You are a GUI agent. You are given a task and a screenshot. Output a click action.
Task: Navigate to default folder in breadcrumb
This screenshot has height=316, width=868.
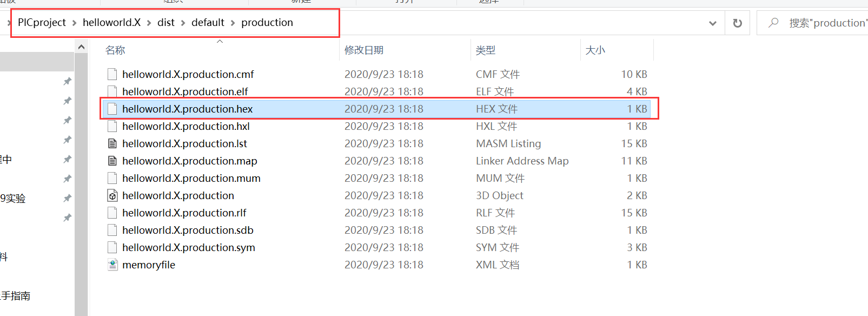coord(208,23)
